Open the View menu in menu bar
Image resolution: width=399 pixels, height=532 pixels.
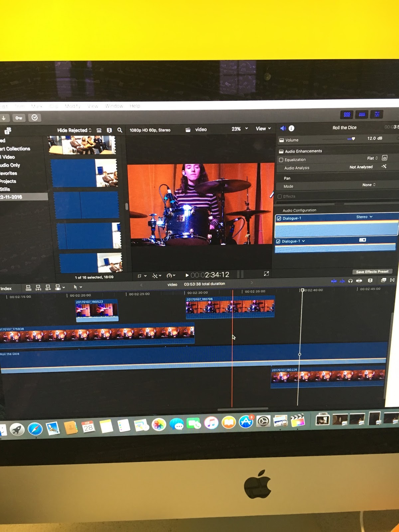coord(93,106)
